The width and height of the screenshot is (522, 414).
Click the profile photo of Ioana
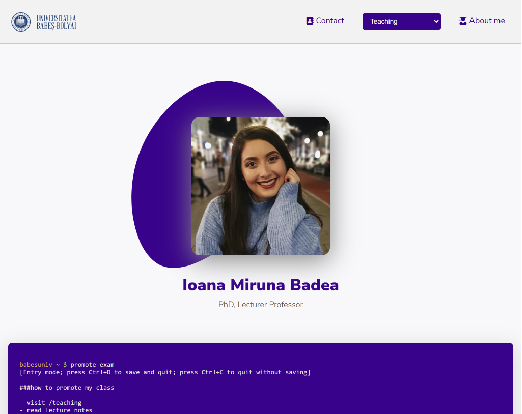click(260, 186)
